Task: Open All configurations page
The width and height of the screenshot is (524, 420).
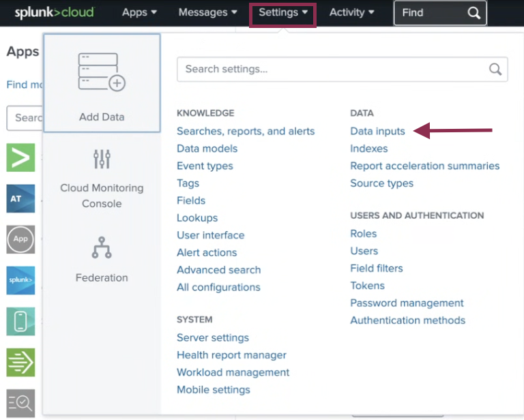Action: coord(218,288)
